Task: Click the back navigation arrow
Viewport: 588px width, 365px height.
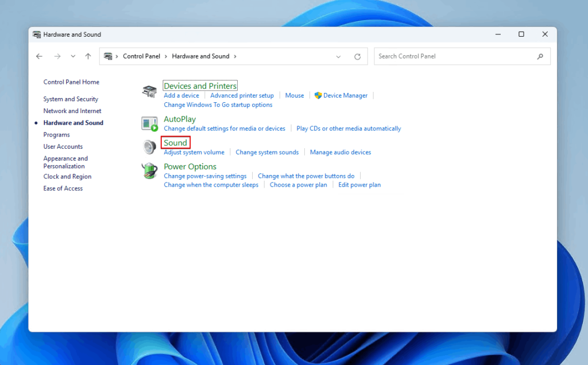Action: (39, 56)
